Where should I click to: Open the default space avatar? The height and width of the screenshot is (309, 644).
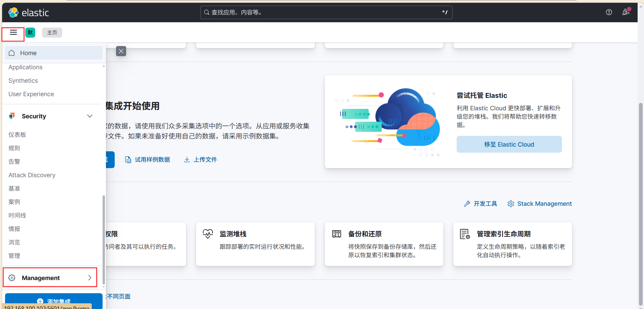(x=30, y=32)
